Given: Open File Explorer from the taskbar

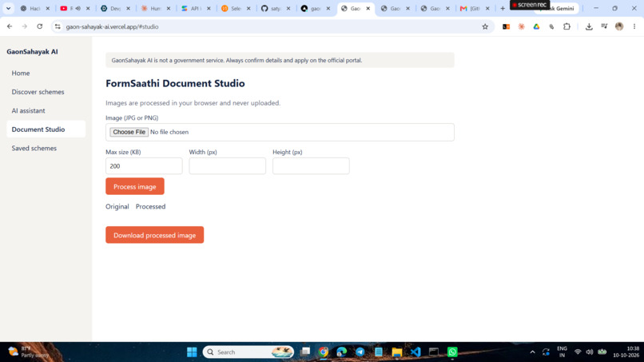Looking at the screenshot, I should click(397, 352).
